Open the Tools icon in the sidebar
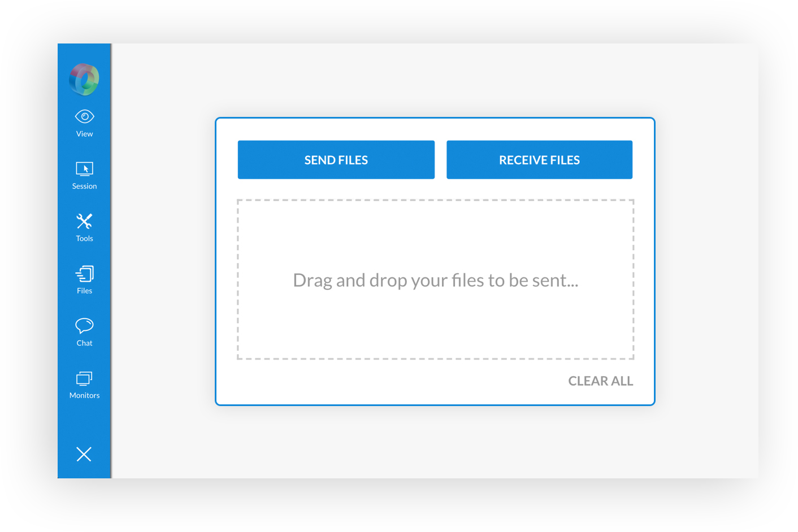This screenshot has height=532, width=798. pyautogui.click(x=84, y=227)
